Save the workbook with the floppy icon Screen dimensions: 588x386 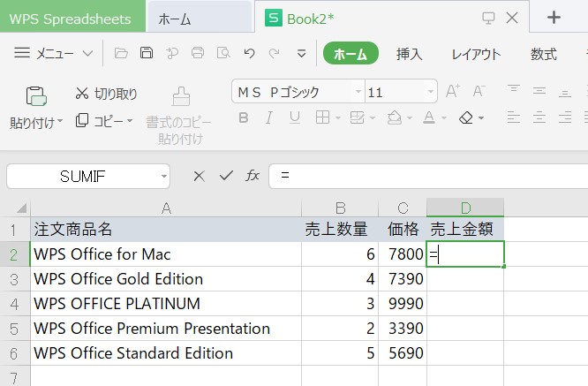pyautogui.click(x=147, y=53)
